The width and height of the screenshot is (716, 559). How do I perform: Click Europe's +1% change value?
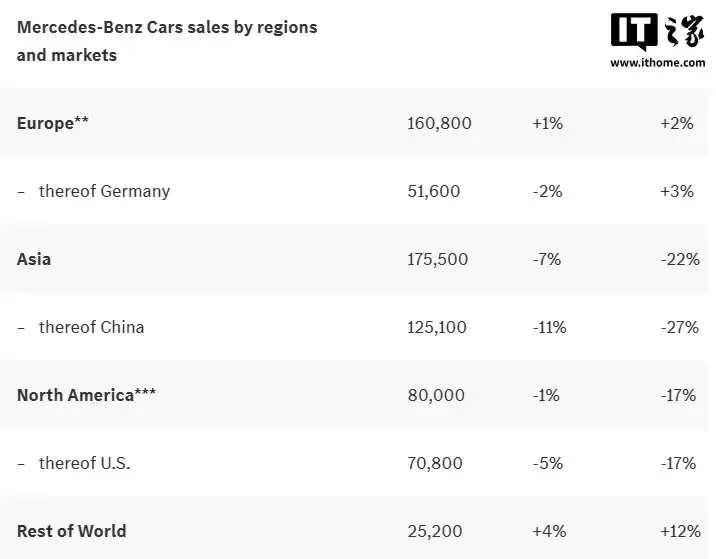pyautogui.click(x=548, y=123)
